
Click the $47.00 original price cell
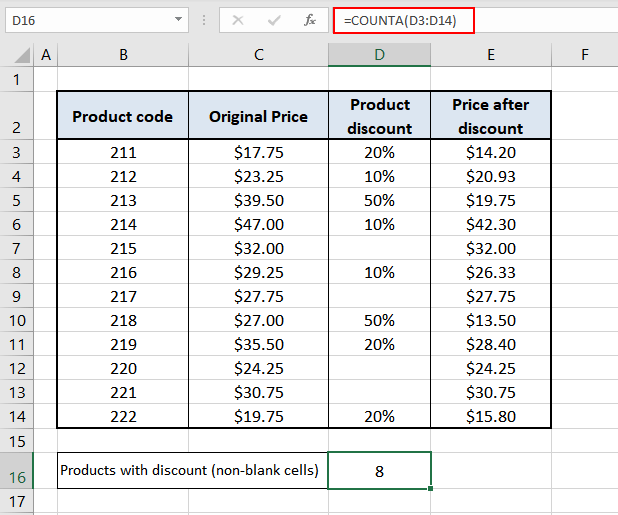point(259,224)
